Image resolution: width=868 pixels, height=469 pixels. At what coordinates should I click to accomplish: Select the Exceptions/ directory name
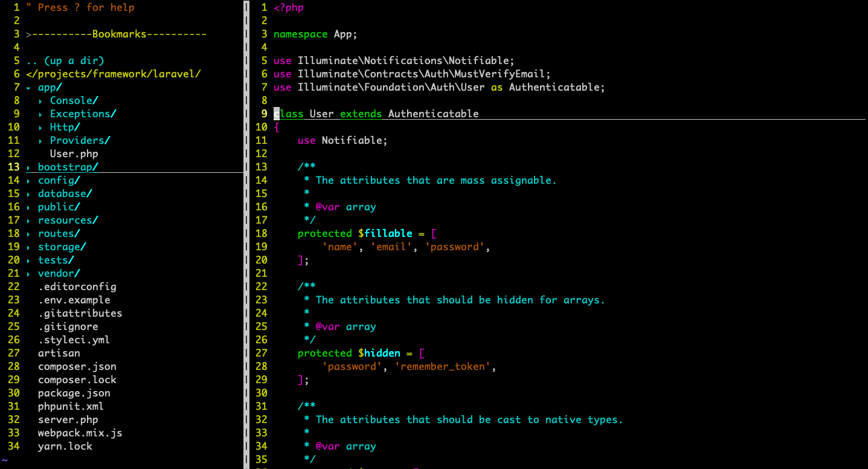(83, 114)
